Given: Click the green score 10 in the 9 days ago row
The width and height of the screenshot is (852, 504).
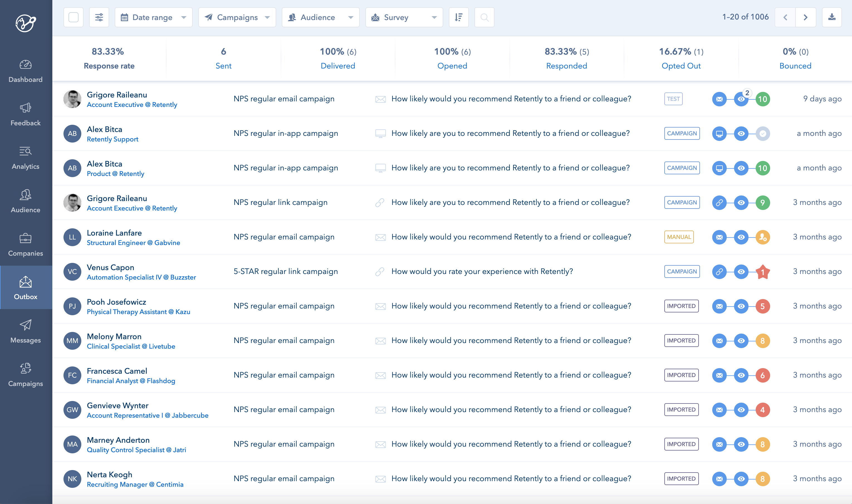Looking at the screenshot, I should [x=763, y=99].
